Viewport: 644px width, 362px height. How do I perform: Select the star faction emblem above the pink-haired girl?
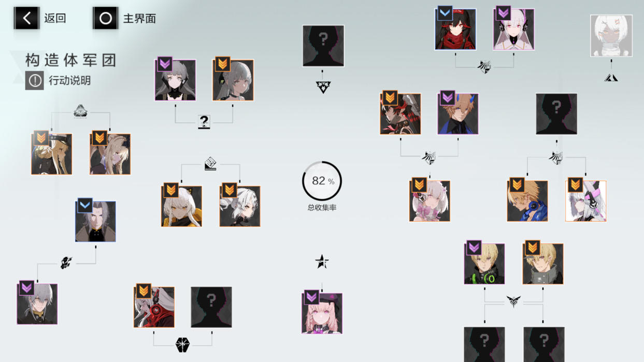tap(322, 262)
